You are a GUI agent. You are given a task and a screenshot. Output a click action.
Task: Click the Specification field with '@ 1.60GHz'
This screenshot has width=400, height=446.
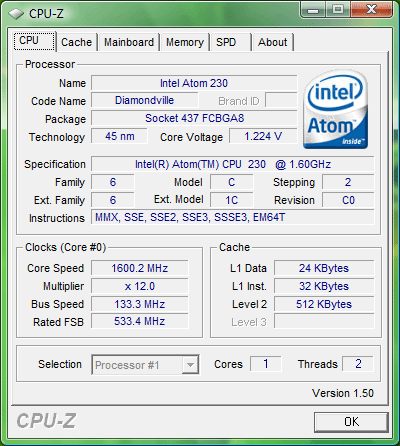233,164
